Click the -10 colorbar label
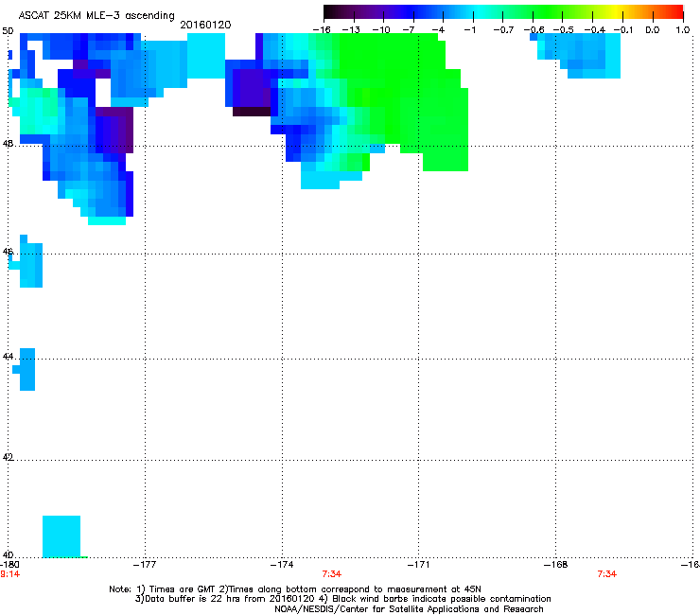Viewport: 700px width, 615px height. click(381, 30)
